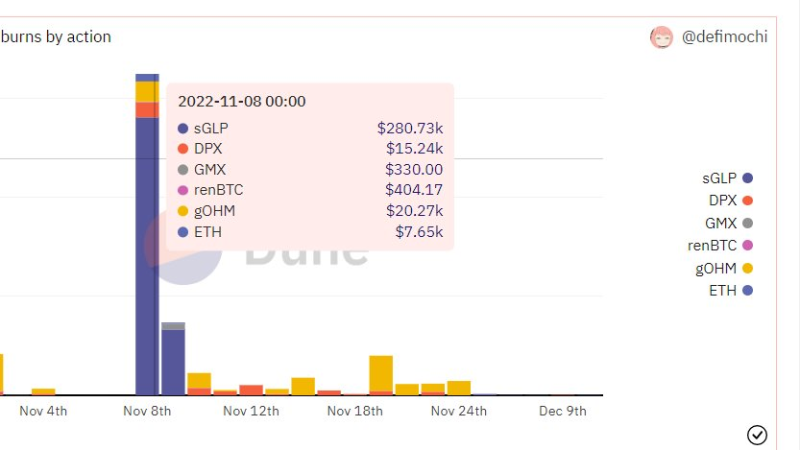The width and height of the screenshot is (800, 450).
Task: Click the orange DPX segment of Nov 8th bar
Action: point(147,110)
